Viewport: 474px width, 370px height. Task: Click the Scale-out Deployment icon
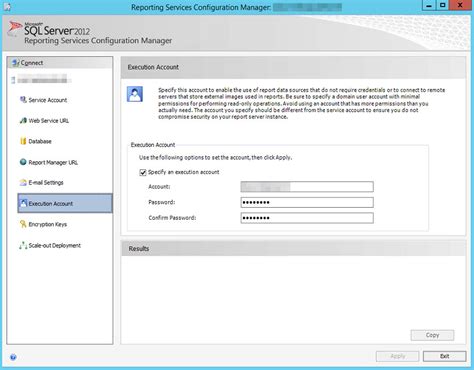tap(23, 245)
